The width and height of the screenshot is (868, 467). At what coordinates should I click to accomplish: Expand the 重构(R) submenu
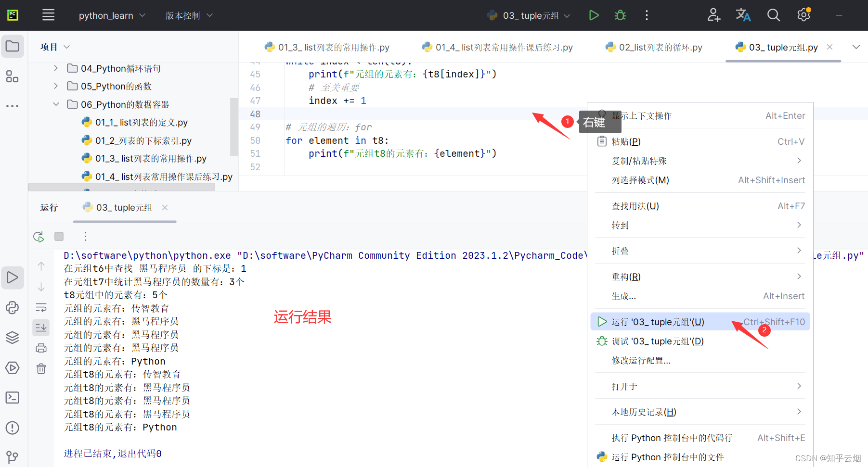point(700,277)
